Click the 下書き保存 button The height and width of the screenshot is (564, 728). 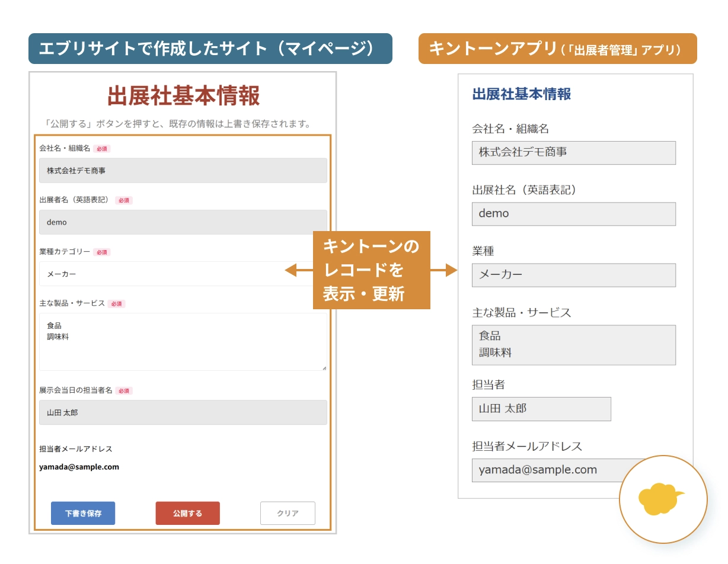click(83, 513)
